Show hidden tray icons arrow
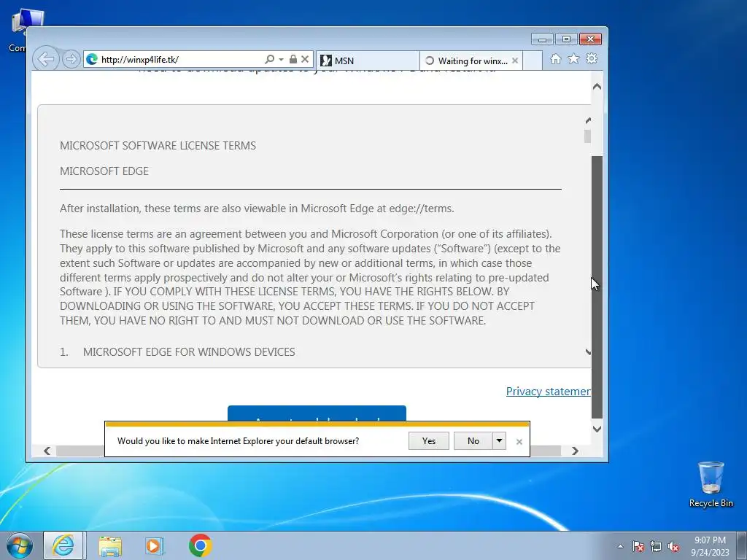Viewport: 747px width, 560px height. pos(620,546)
